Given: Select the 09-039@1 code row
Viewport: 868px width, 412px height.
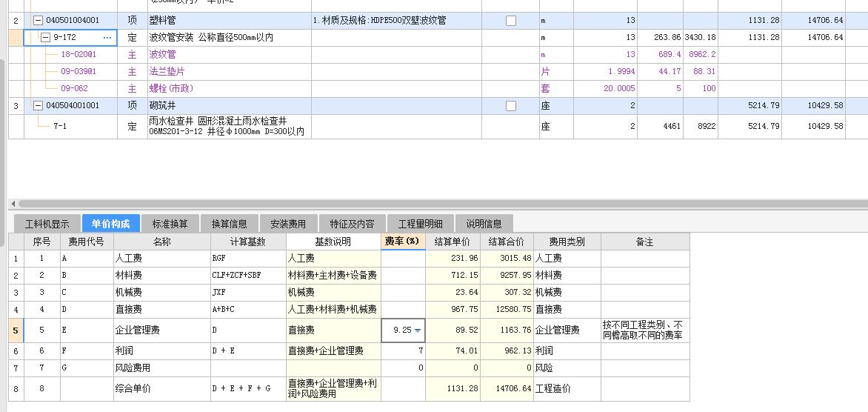Looking at the screenshot, I should 79,71.
